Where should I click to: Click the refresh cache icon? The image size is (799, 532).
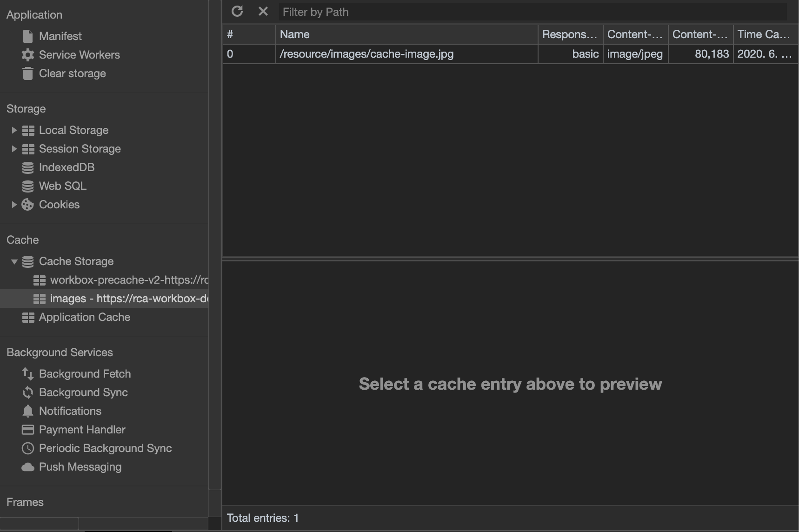point(237,11)
